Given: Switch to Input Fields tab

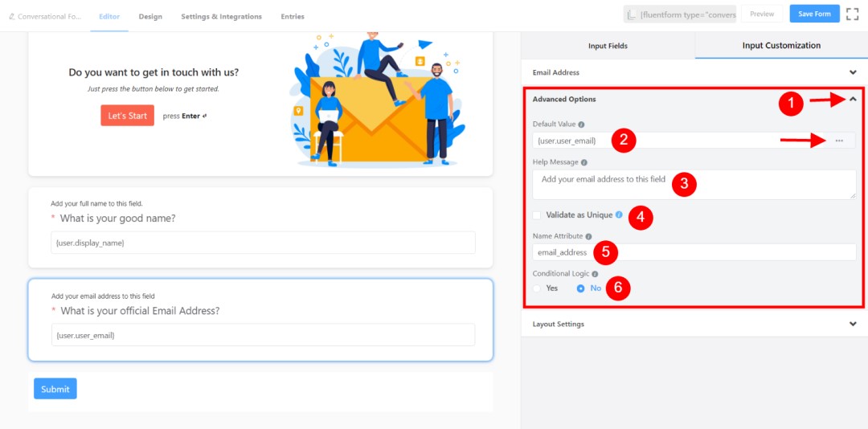Looking at the screenshot, I should point(608,46).
